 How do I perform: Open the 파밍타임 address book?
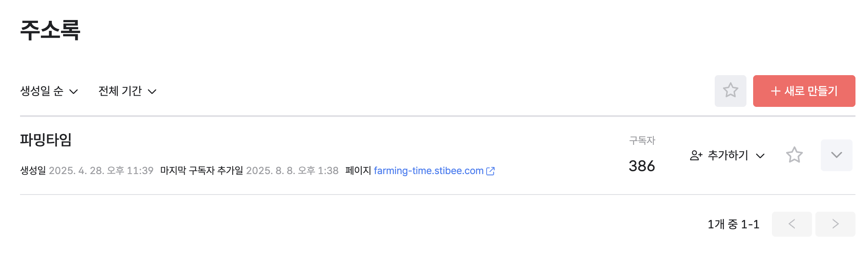pos(46,139)
